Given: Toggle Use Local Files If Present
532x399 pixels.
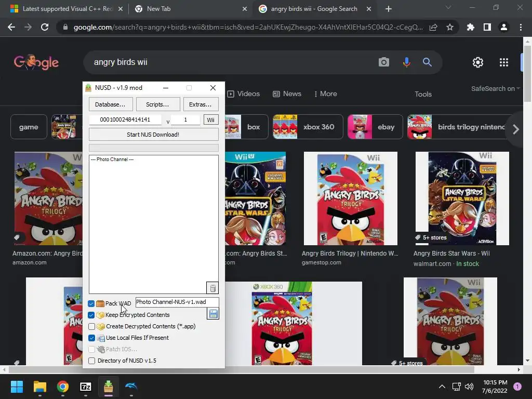Looking at the screenshot, I should pos(91,338).
